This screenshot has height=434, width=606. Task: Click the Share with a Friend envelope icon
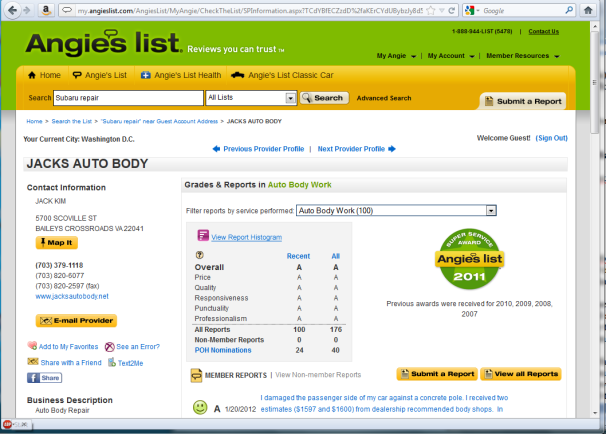tap(33, 362)
